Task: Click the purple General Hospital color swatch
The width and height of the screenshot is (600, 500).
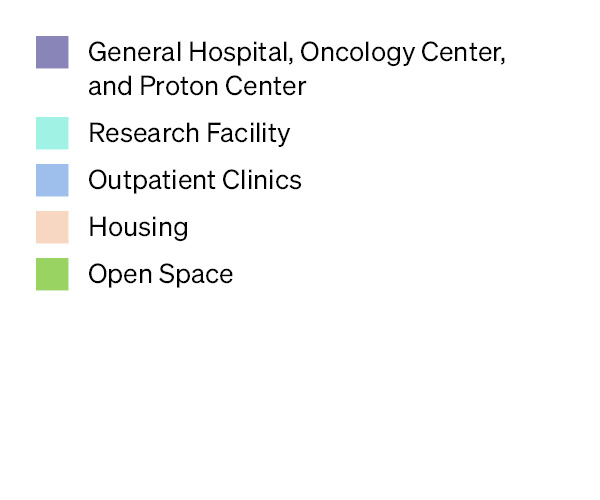Action: click(x=52, y=52)
